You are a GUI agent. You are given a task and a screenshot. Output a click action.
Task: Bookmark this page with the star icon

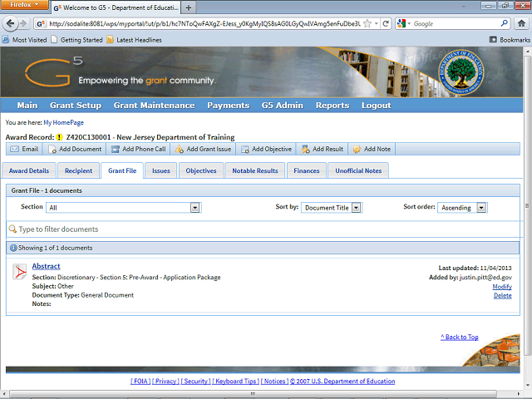click(x=367, y=23)
